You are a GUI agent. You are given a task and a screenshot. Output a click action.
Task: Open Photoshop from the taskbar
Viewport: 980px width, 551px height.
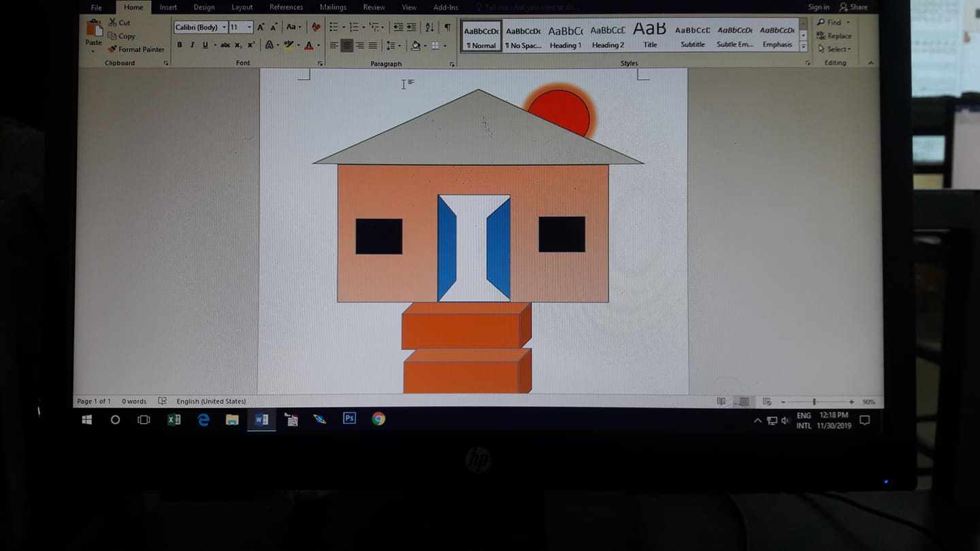point(349,418)
